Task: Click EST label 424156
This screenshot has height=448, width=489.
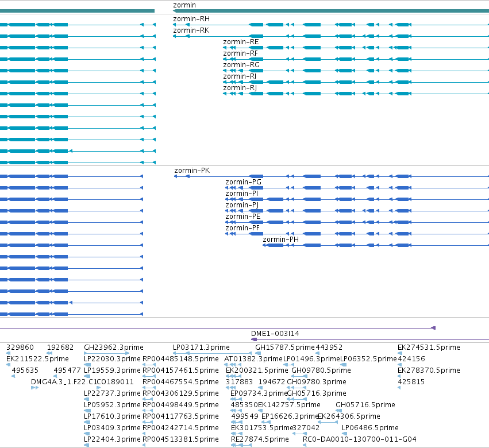Action: pos(411,359)
